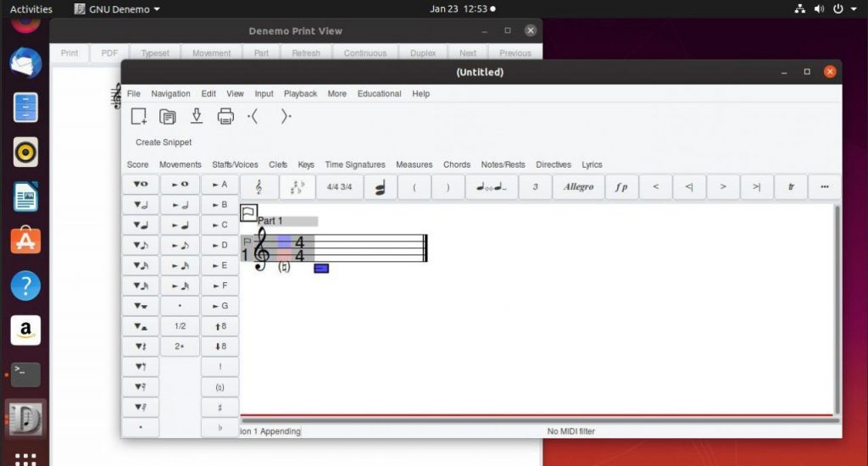Change to half note with ▼ half note button

[x=141, y=205]
